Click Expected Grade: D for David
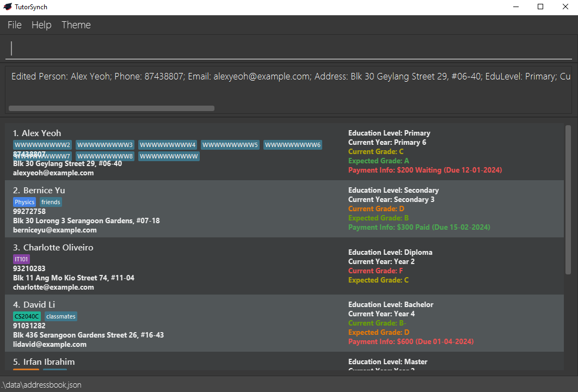578x392 pixels. [379, 332]
